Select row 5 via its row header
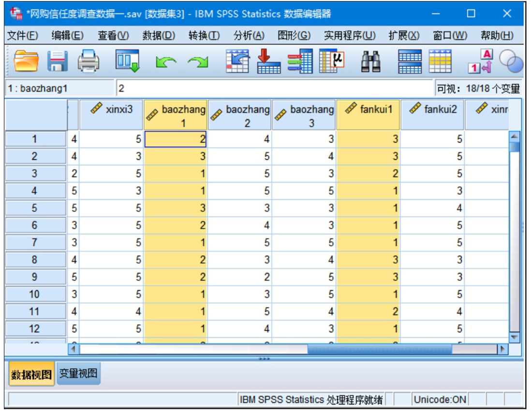532x415 pixels. tap(34, 208)
